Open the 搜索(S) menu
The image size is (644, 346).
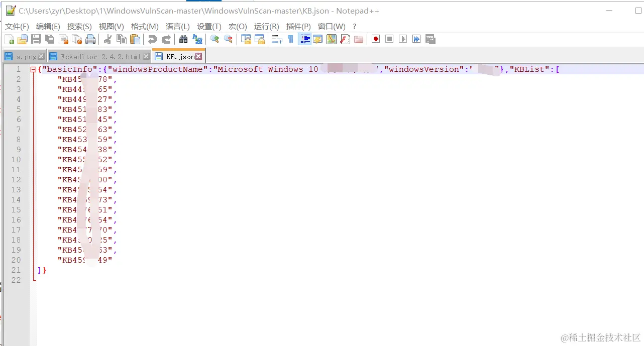79,27
